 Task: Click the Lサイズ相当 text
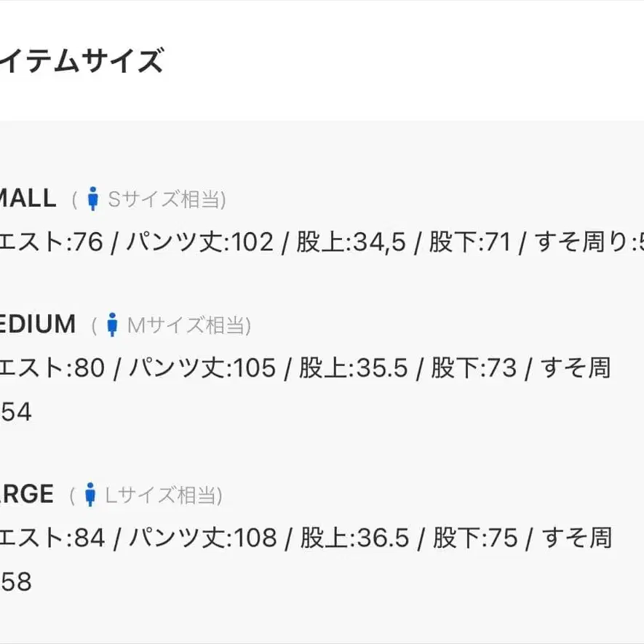(x=164, y=495)
